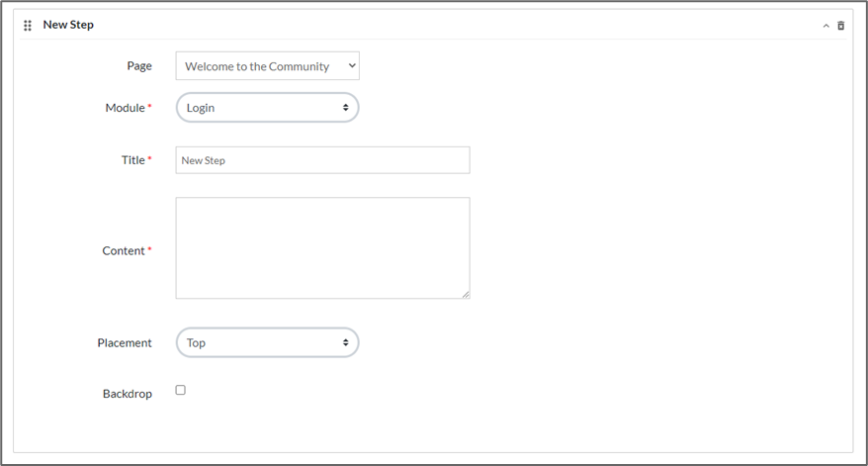Image resolution: width=868 pixels, height=466 pixels.
Task: Collapse the New Step panel with the chevron
Action: tap(826, 26)
